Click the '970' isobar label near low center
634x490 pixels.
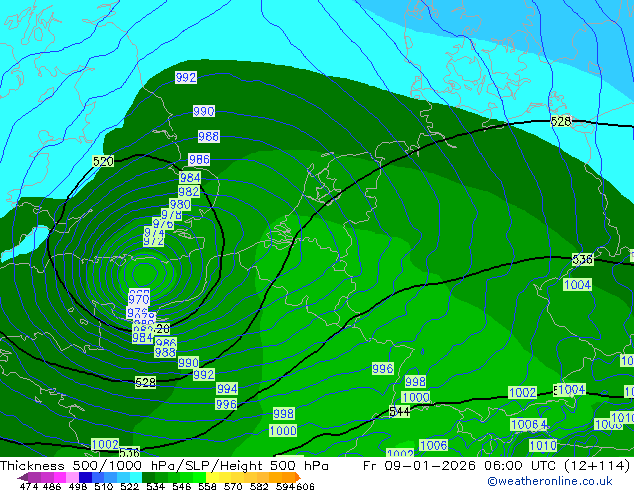[x=139, y=299]
